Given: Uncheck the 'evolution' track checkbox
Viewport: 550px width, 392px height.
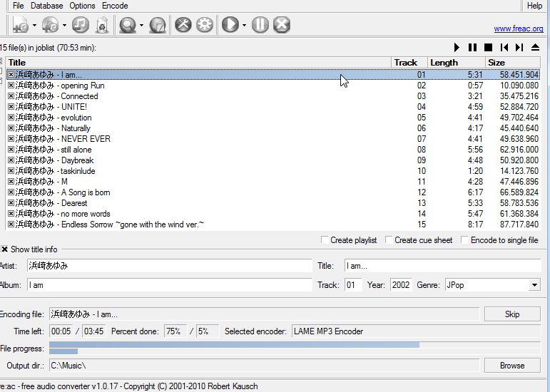Looking at the screenshot, I should (11, 118).
